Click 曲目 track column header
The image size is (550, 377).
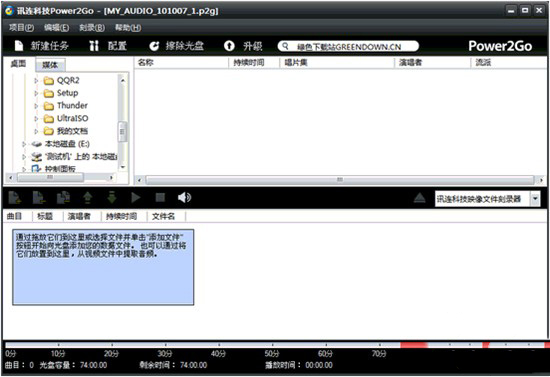(17, 216)
